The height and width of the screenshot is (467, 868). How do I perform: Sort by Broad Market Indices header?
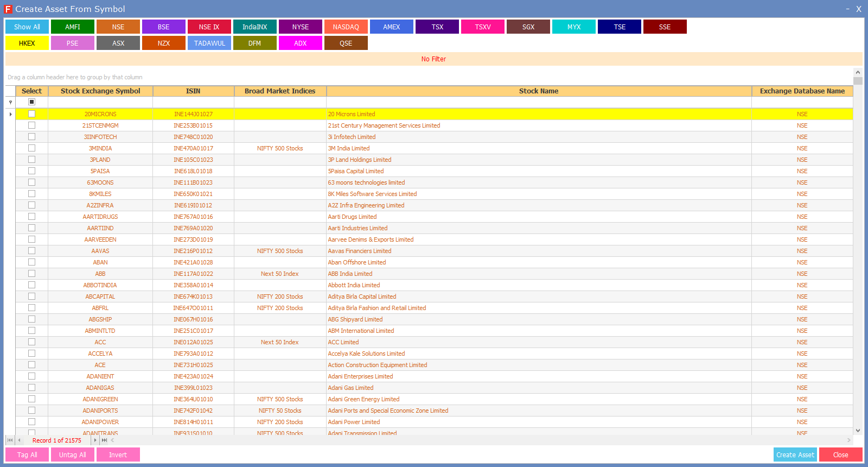coord(280,91)
